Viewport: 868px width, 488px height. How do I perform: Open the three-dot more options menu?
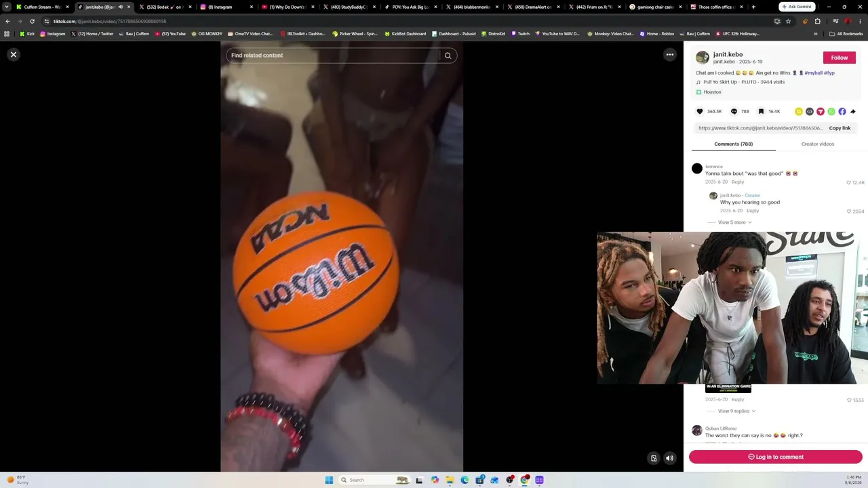669,55
